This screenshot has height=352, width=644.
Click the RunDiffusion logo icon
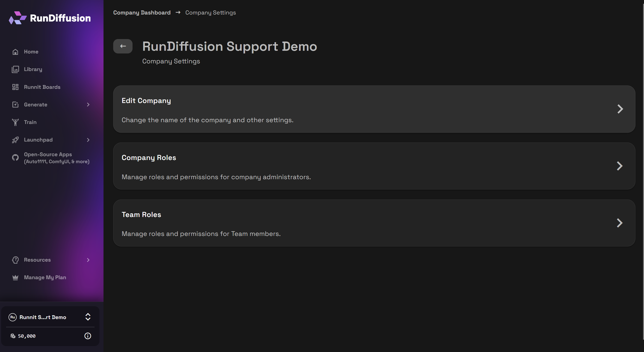(17, 18)
